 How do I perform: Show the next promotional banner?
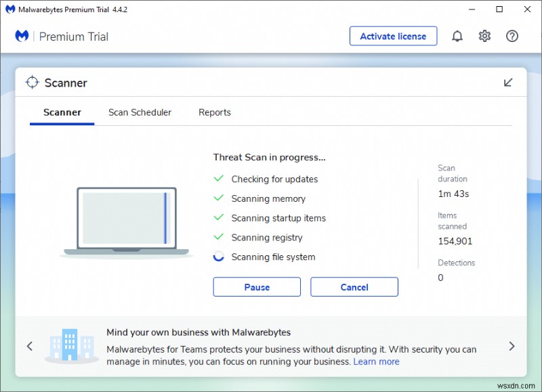[512, 346]
